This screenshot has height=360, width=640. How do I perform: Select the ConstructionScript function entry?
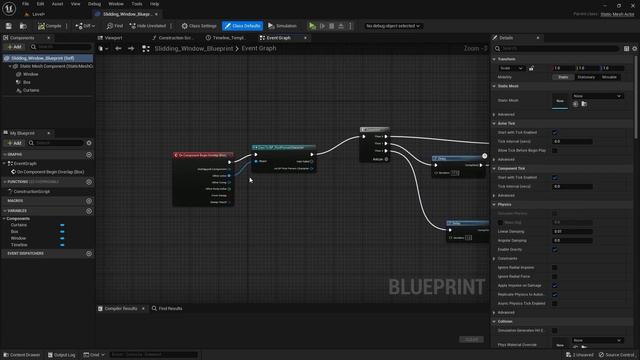point(31,192)
